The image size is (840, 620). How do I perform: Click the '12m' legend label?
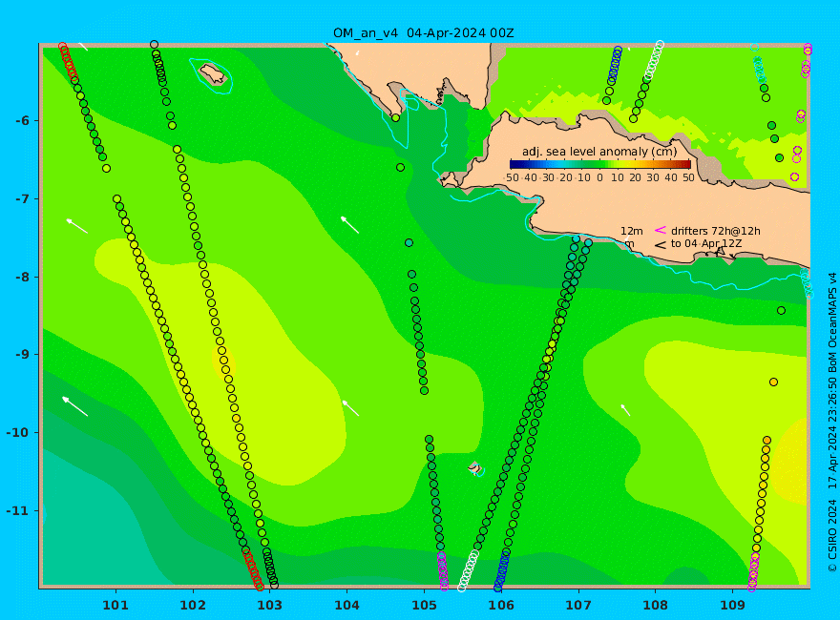click(632, 231)
